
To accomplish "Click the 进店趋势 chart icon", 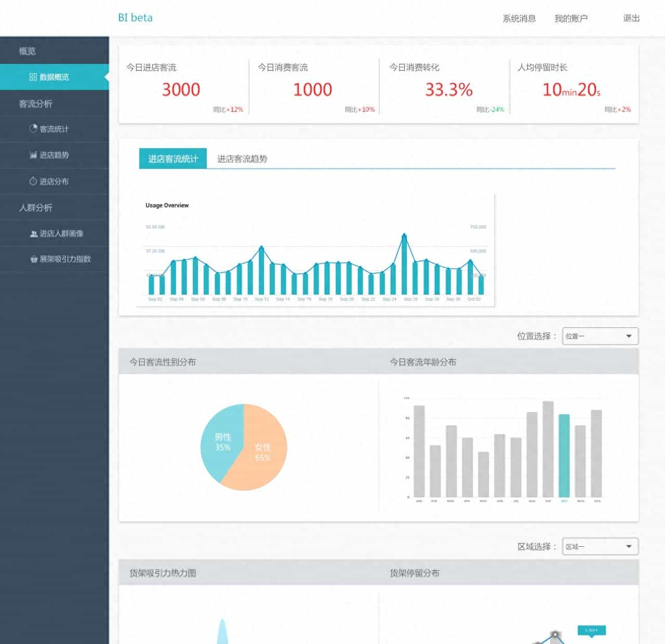I will (33, 155).
